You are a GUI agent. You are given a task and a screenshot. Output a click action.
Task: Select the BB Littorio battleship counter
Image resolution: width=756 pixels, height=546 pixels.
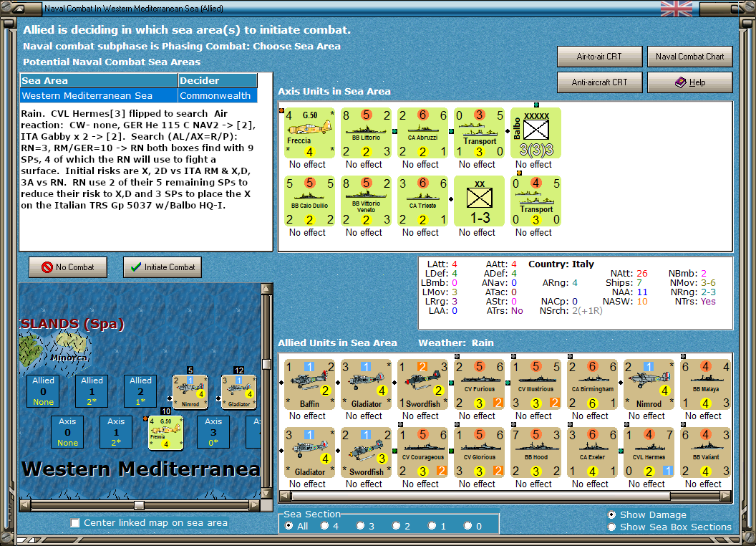366,133
